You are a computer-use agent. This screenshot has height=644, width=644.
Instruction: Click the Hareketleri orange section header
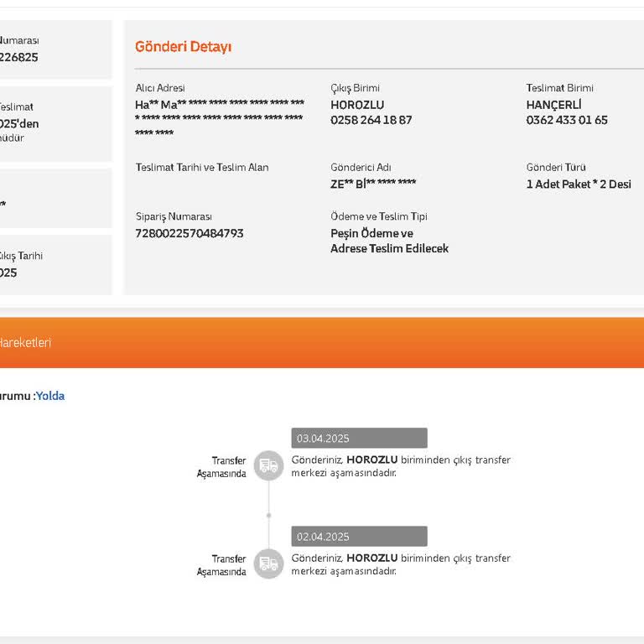(x=322, y=342)
